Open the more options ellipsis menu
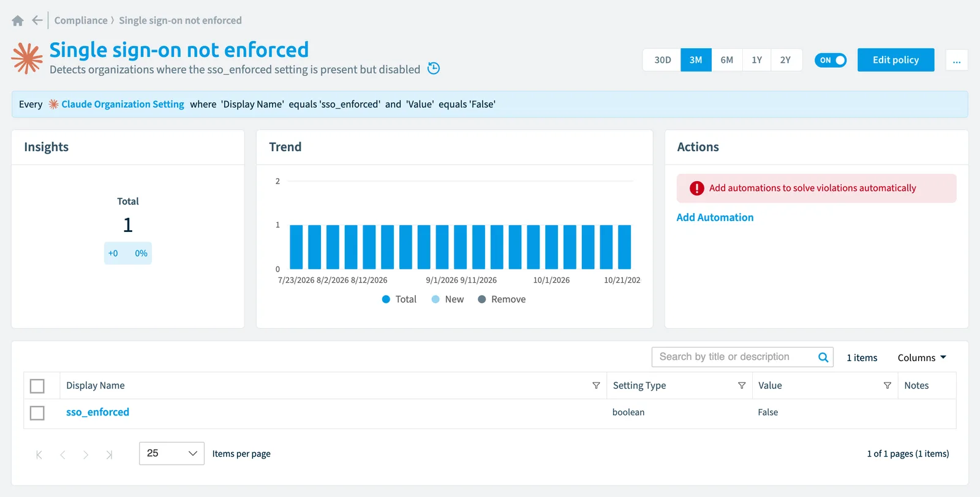 [957, 60]
